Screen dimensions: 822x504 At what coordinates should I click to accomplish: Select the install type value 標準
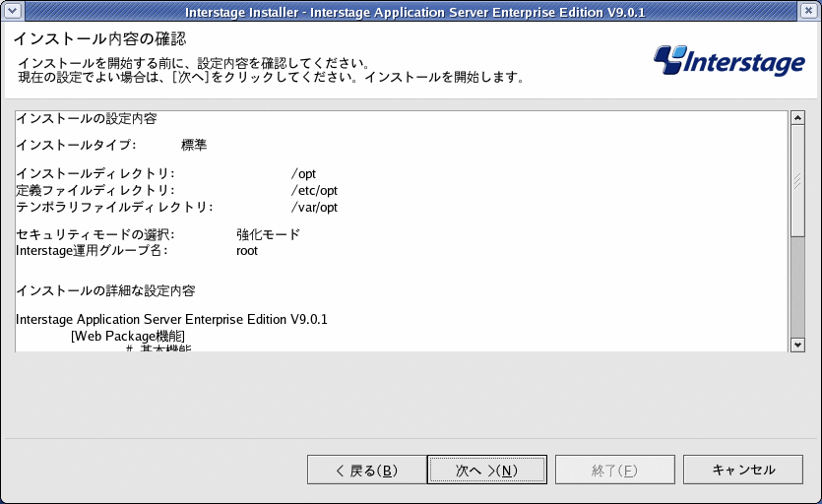point(194,145)
